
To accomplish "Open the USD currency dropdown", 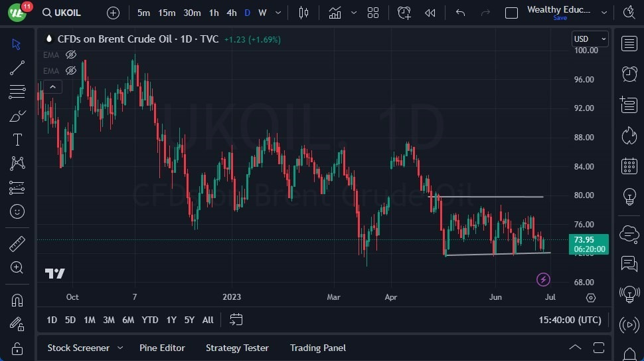I will 590,39.
